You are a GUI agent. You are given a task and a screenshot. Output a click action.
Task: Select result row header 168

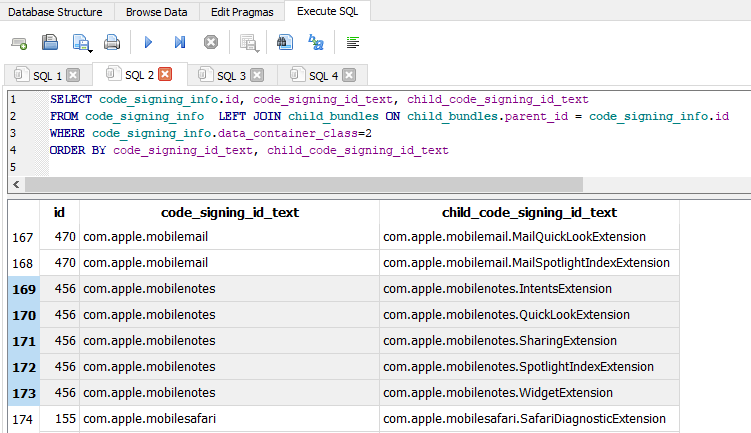pos(23,263)
